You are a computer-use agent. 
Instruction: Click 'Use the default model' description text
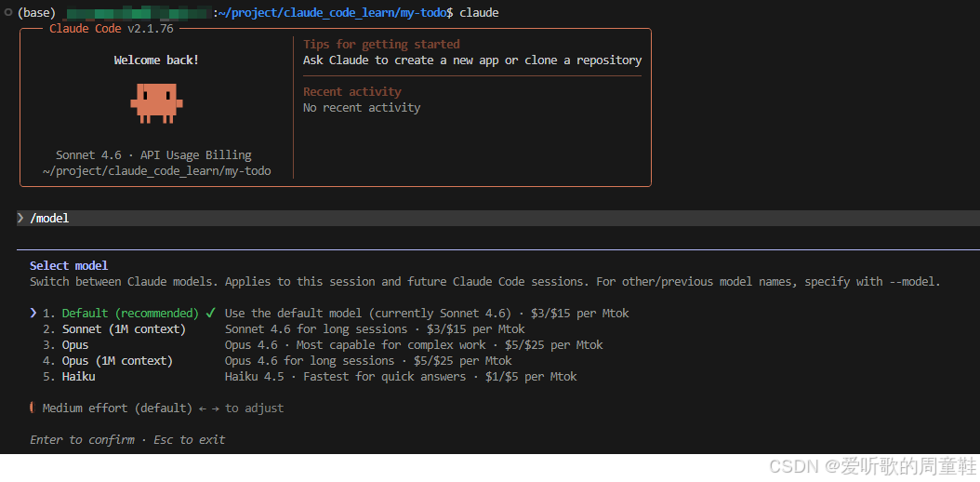click(427, 314)
